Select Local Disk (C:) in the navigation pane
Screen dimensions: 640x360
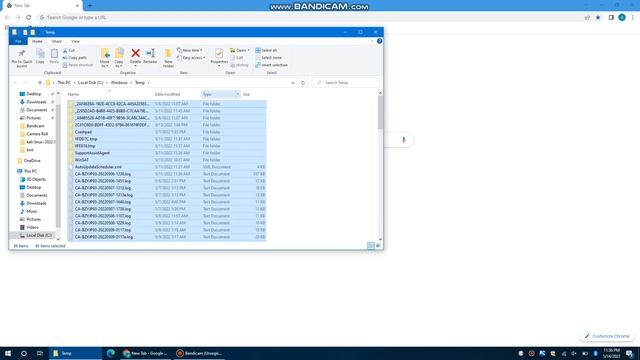(x=39, y=236)
